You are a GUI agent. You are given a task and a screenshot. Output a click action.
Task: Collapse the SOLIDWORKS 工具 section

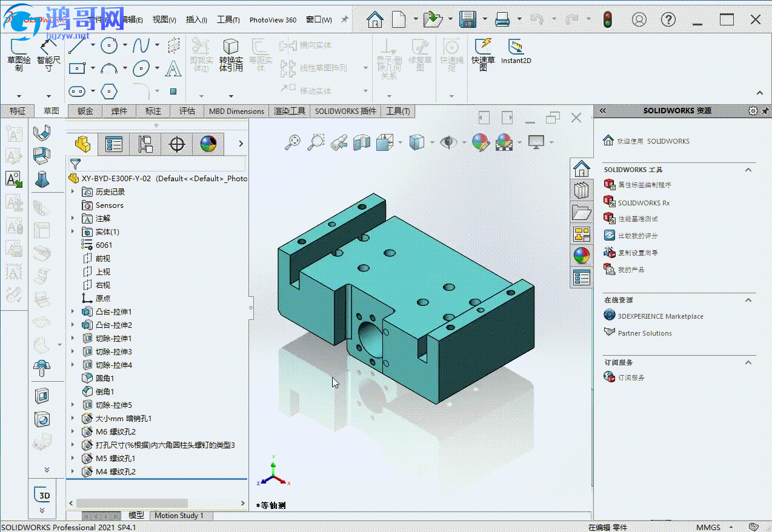point(748,170)
